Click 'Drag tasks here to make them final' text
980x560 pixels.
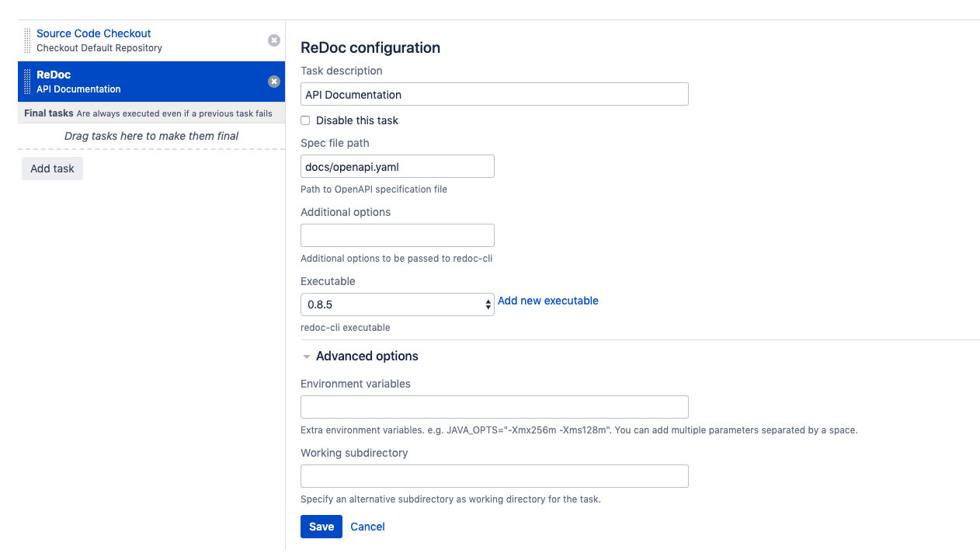(151, 136)
